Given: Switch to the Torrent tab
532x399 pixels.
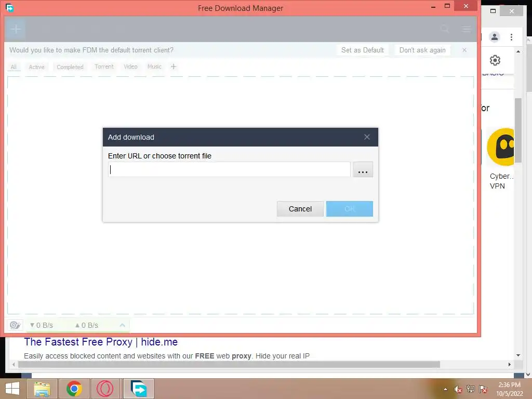Looking at the screenshot, I should (104, 66).
